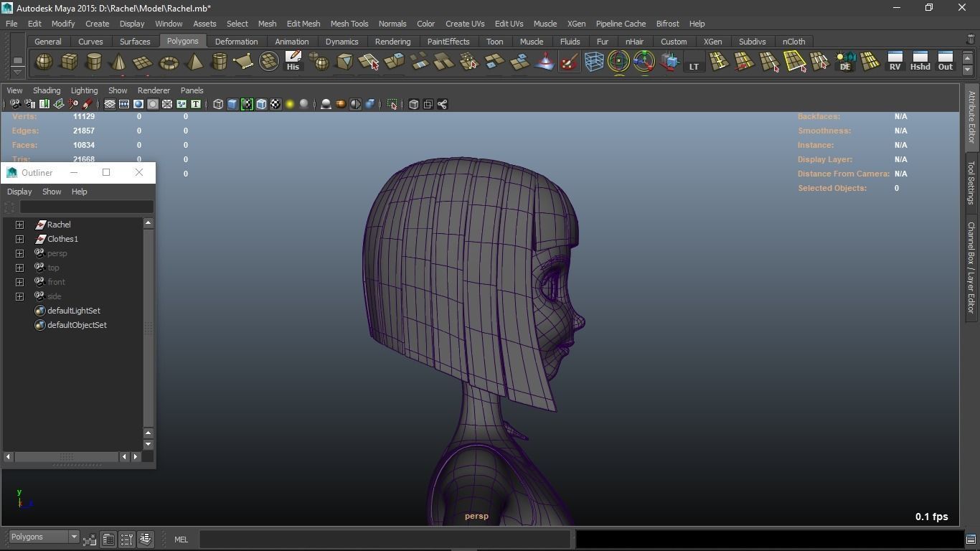The width and height of the screenshot is (980, 551).
Task: Click the film gate icon in the panel toolbar
Action: click(124, 105)
